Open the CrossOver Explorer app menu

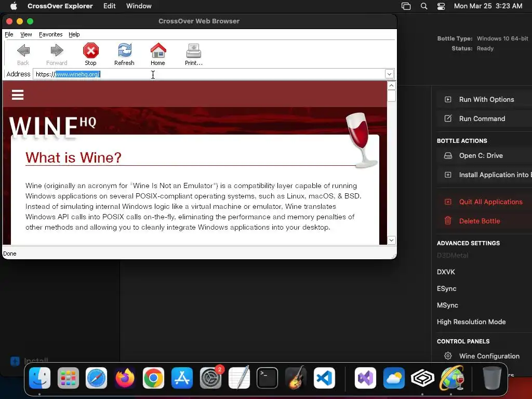(60, 6)
